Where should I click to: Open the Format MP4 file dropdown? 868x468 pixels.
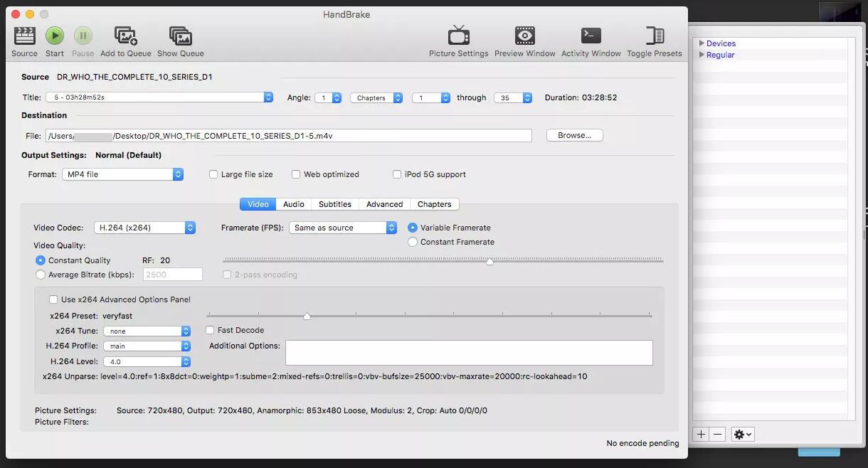(122, 174)
